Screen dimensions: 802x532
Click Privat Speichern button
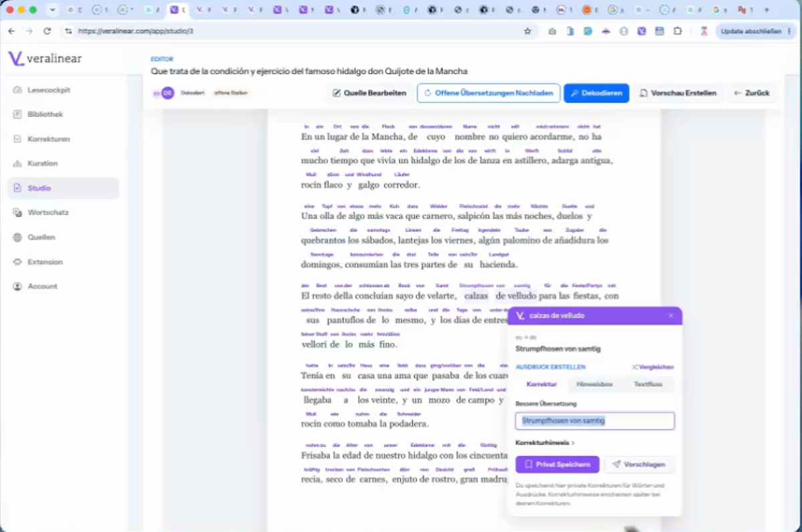[557, 464]
